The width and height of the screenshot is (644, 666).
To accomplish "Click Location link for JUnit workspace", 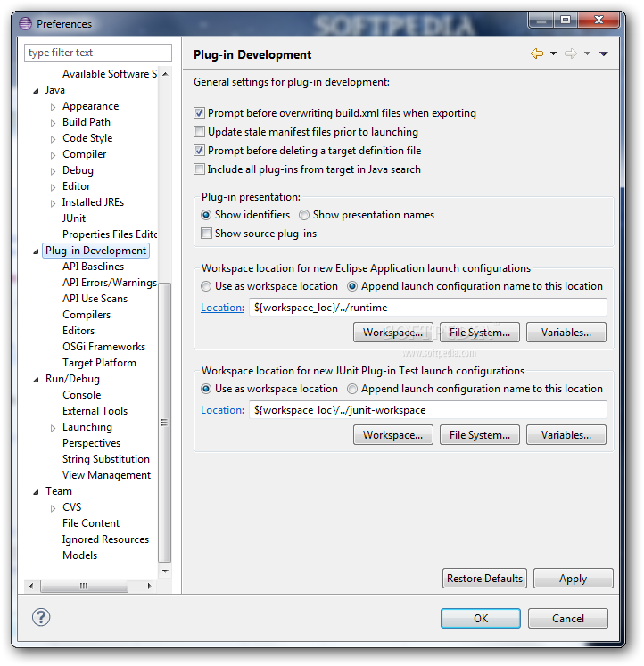I will point(222,410).
